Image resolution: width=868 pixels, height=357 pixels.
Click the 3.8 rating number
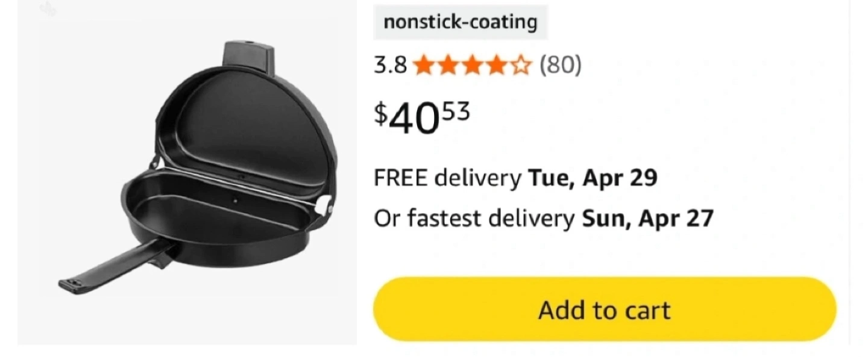[390, 65]
